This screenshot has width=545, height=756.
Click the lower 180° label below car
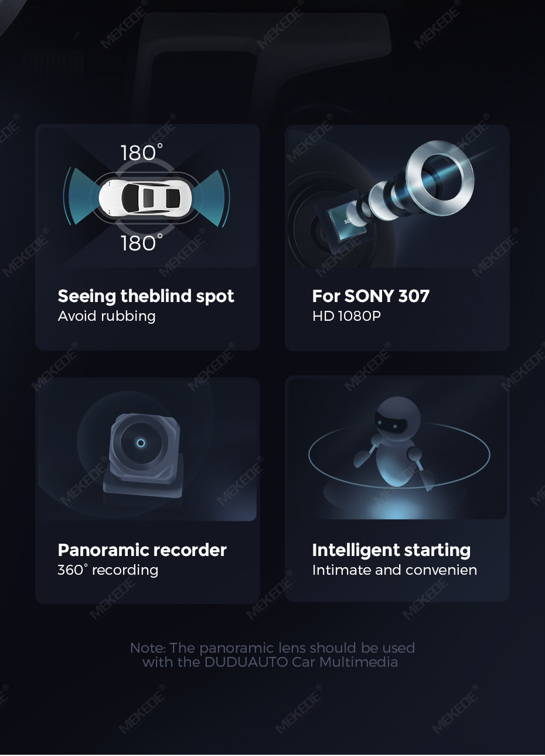click(141, 243)
